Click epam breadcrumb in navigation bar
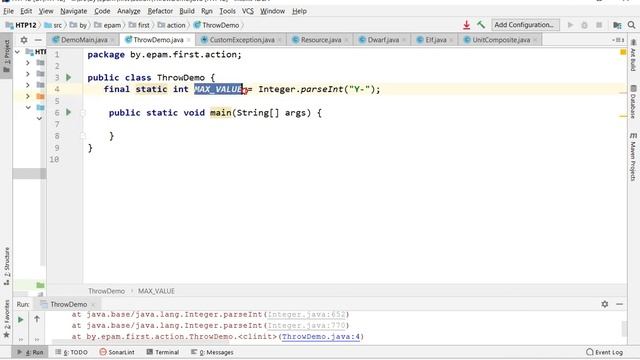640x360 pixels. (x=108, y=25)
